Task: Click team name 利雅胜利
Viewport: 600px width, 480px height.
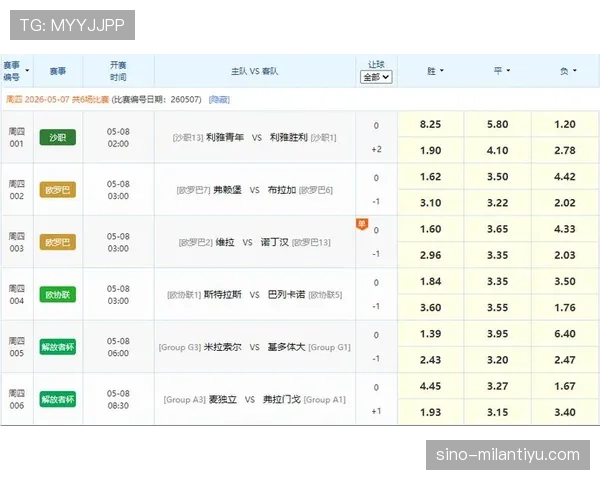Action: click(289, 137)
